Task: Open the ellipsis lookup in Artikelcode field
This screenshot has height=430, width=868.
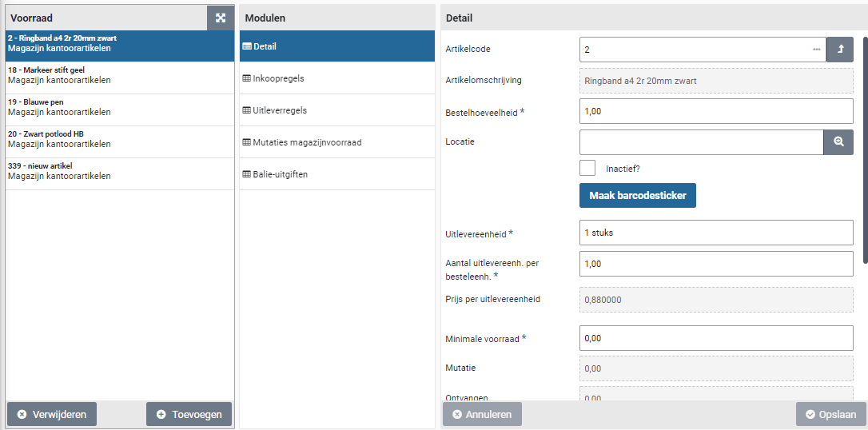Action: 816,50
